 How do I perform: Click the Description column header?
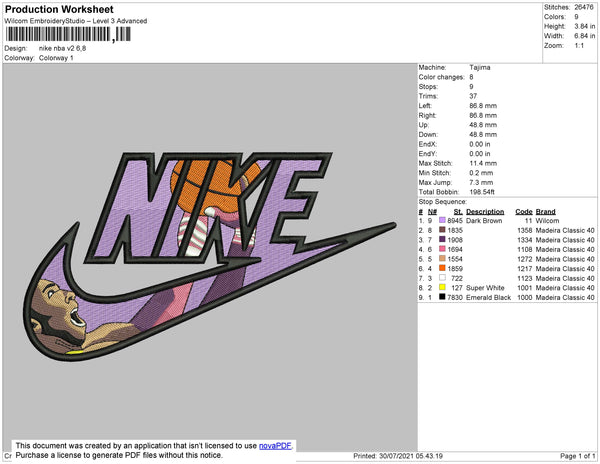(485, 212)
